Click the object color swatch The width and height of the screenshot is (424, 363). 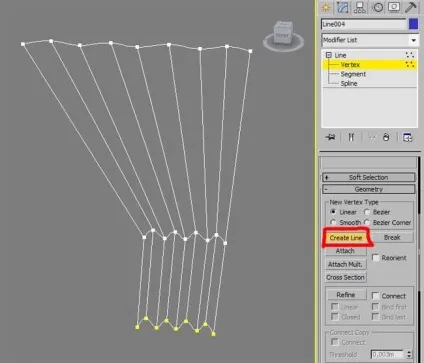coord(413,24)
